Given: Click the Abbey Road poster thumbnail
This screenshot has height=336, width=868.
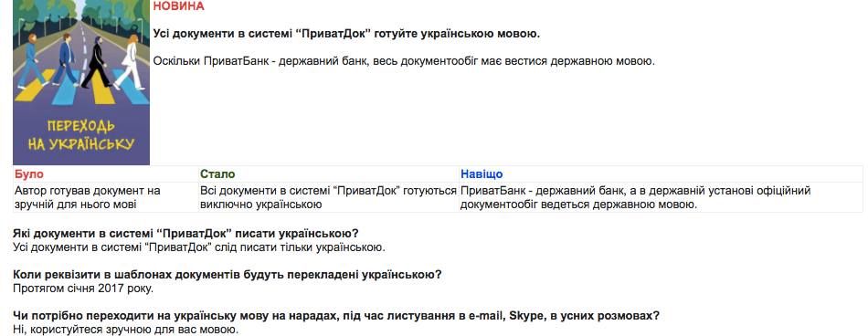Looking at the screenshot, I should [81, 82].
